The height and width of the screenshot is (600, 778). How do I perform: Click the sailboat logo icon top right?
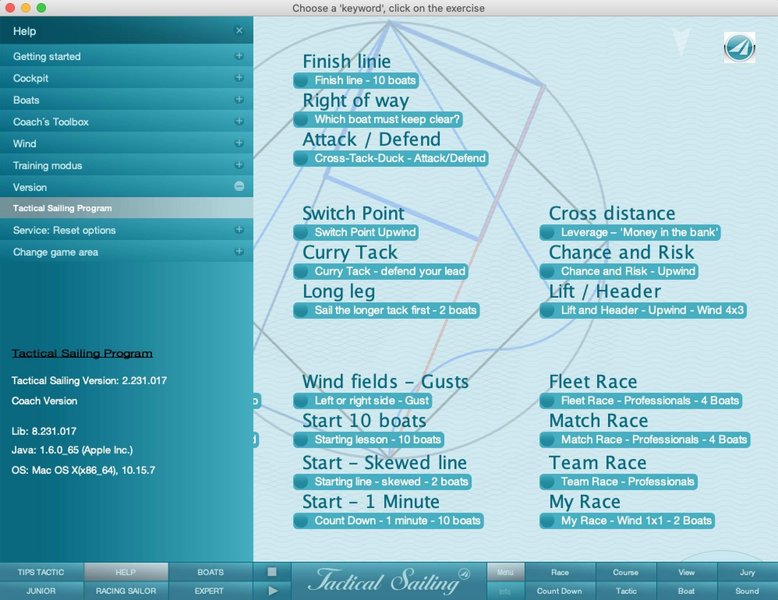[x=739, y=48]
